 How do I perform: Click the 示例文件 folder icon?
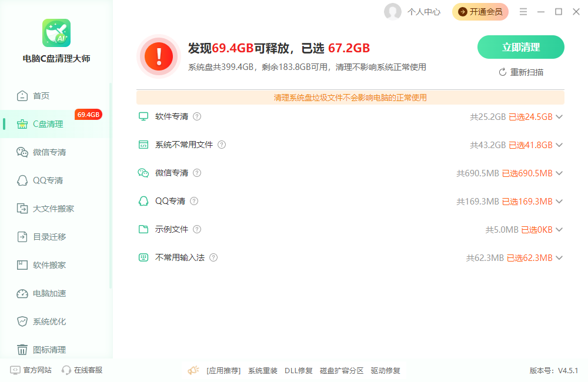(x=143, y=229)
